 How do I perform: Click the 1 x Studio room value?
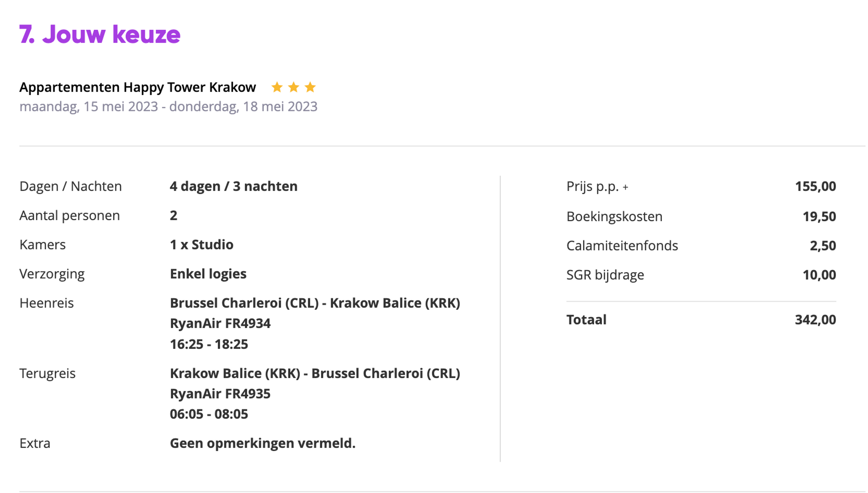coord(202,244)
